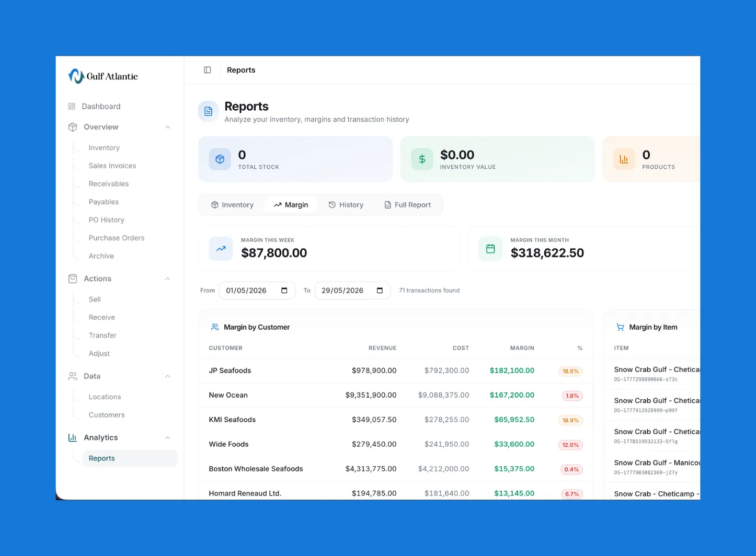
Task: Open Locations under Data
Action: click(105, 397)
